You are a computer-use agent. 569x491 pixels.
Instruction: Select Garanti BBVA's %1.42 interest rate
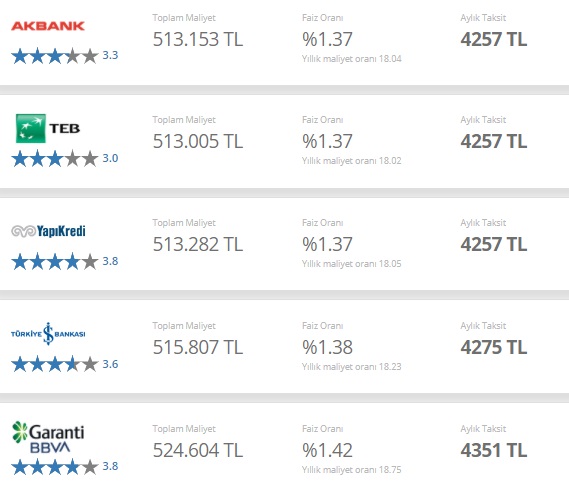pyautogui.click(x=327, y=450)
